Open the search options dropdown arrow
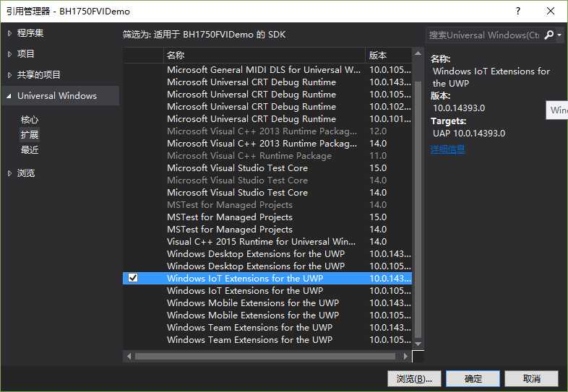 tap(559, 35)
